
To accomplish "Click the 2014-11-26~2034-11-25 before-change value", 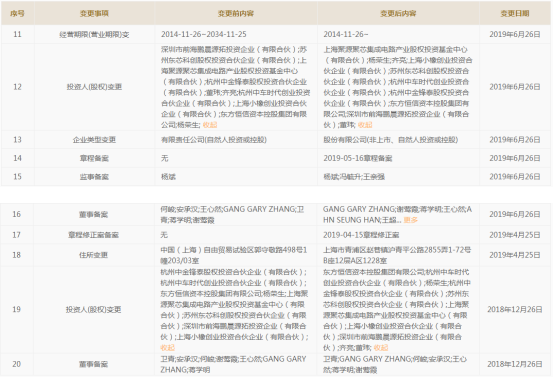I will (x=204, y=34).
